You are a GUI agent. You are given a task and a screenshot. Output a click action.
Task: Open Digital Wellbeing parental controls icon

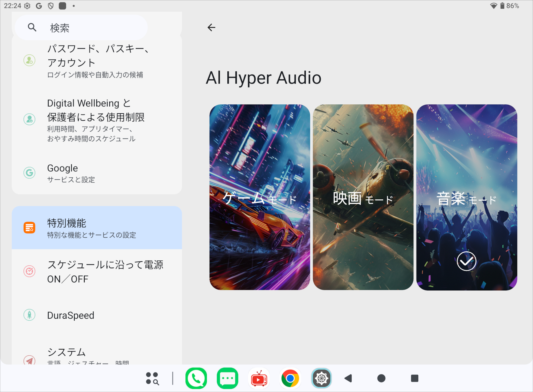(29, 119)
